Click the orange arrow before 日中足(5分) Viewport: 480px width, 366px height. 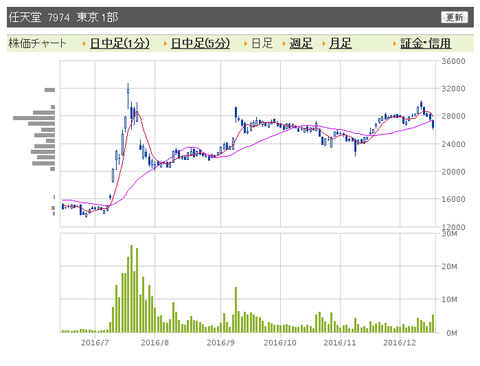(165, 44)
